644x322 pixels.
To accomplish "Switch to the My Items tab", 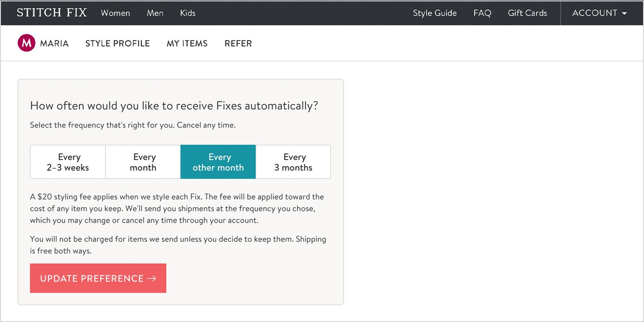I will coord(187,43).
